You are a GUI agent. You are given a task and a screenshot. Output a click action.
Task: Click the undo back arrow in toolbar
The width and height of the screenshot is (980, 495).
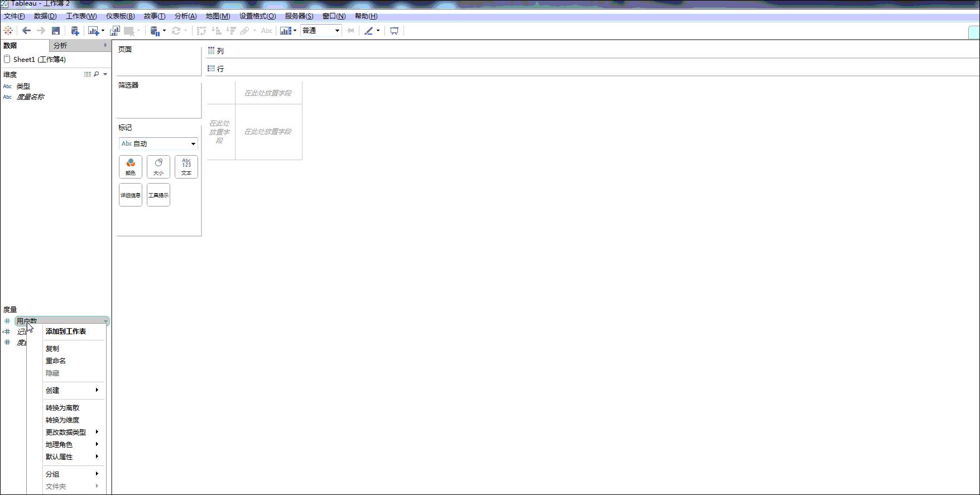(26, 31)
